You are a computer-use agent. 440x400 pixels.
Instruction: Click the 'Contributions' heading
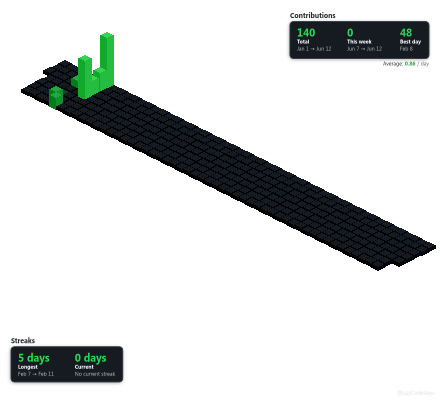(x=312, y=15)
